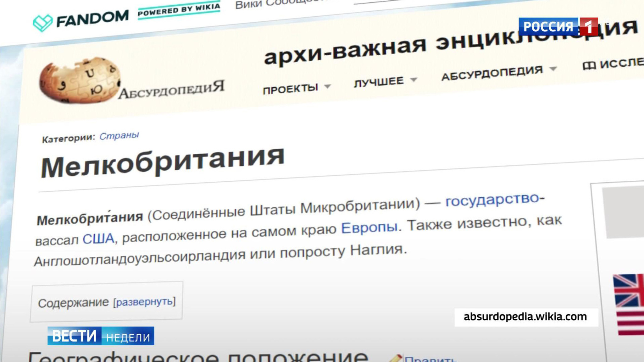Click the АбсурдопедиЯ wordmark text
The width and height of the screenshot is (644, 362).
[172, 90]
